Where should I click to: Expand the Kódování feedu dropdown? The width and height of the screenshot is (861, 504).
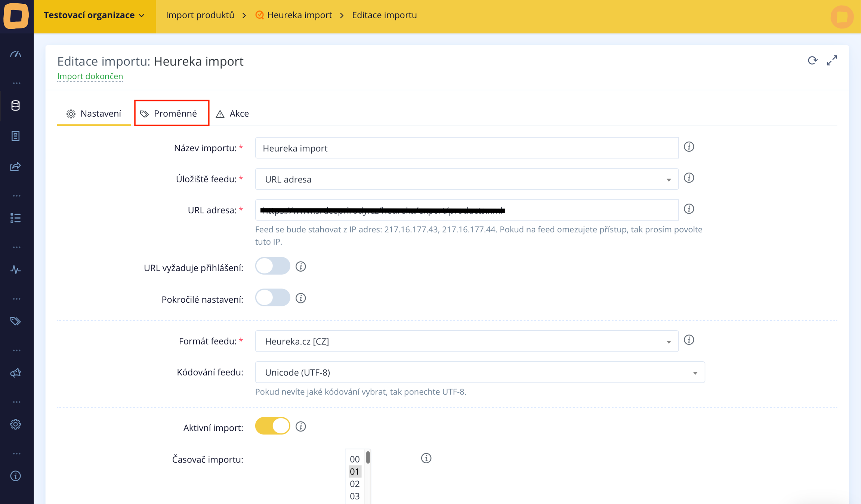tap(480, 372)
